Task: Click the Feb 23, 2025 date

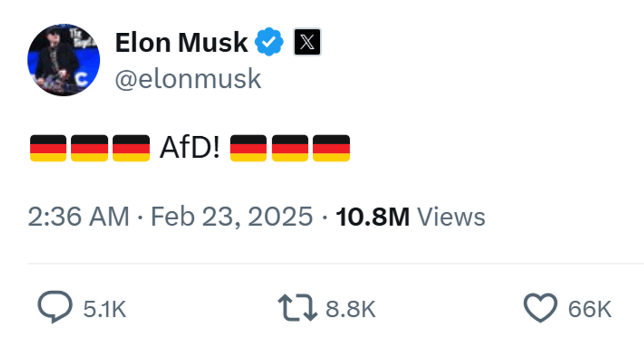Action: [231, 217]
